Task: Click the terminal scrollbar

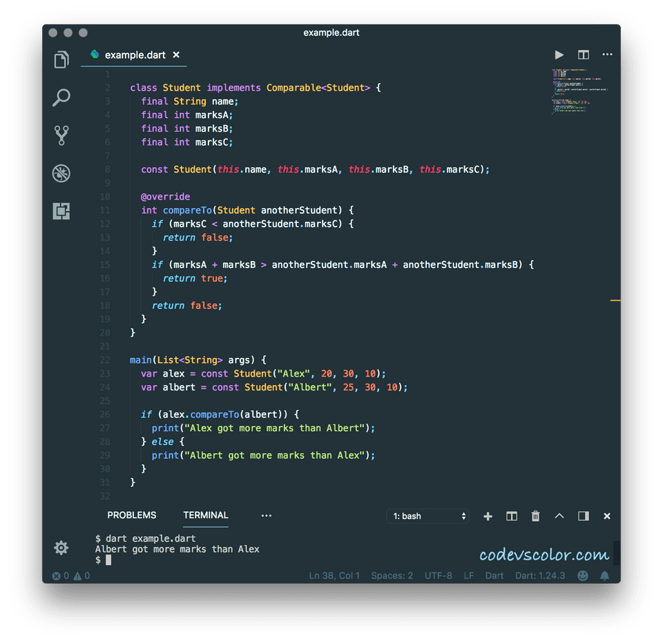Action: (617, 552)
